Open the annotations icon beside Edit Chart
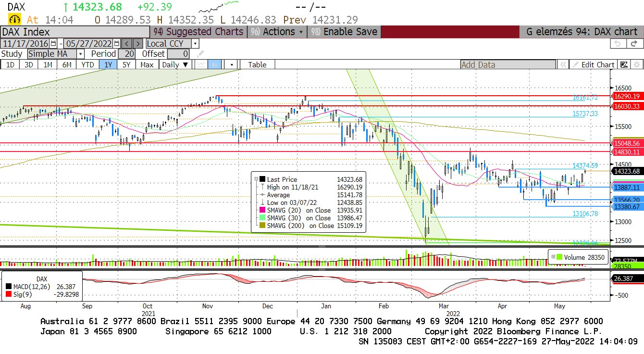 (x=624, y=64)
